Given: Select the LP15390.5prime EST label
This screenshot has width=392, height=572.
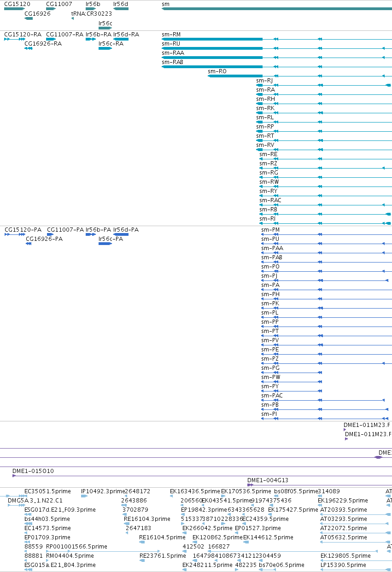Looking at the screenshot, I should pyautogui.click(x=344, y=565).
